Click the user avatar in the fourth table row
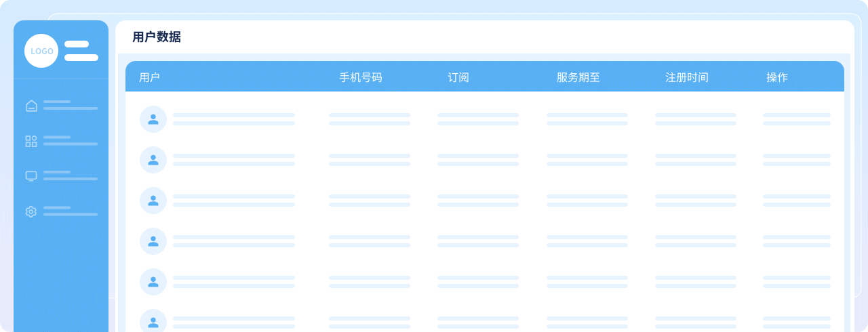868x332 pixels. pyautogui.click(x=153, y=241)
